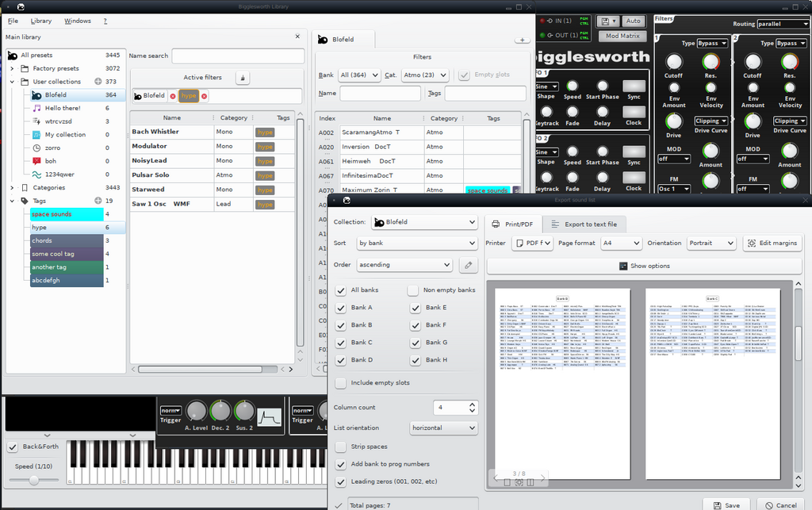This screenshot has width=812, height=510.
Task: Add a new user collection with plus icon
Action: 98,82
